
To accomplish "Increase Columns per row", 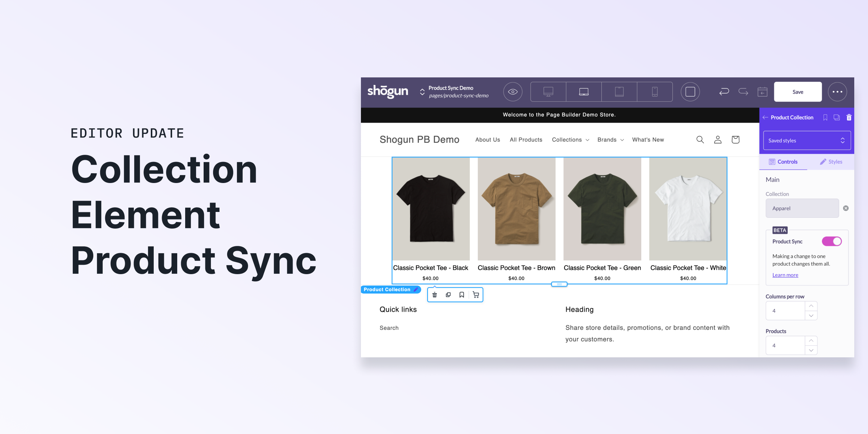I will pos(811,306).
